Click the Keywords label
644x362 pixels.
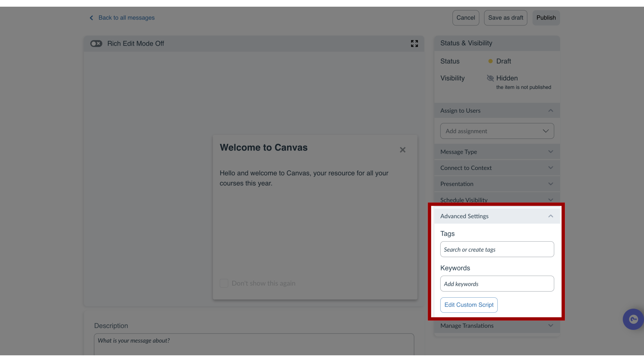pos(455,268)
